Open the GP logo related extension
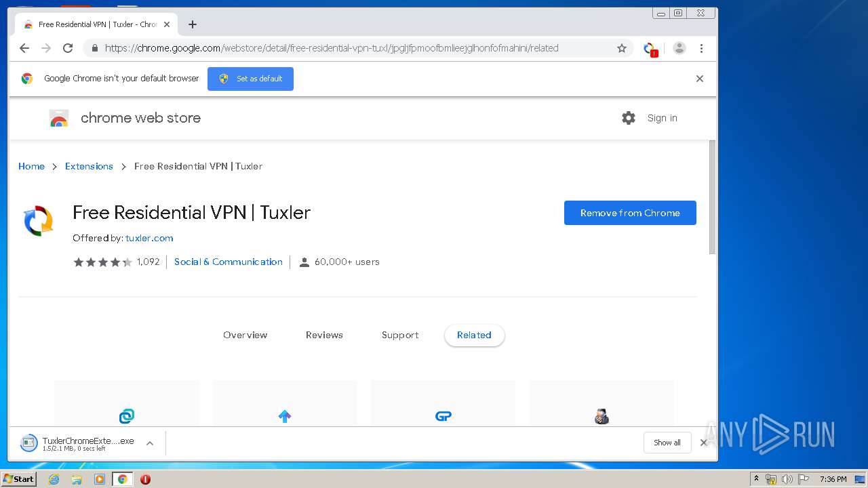 coord(443,403)
